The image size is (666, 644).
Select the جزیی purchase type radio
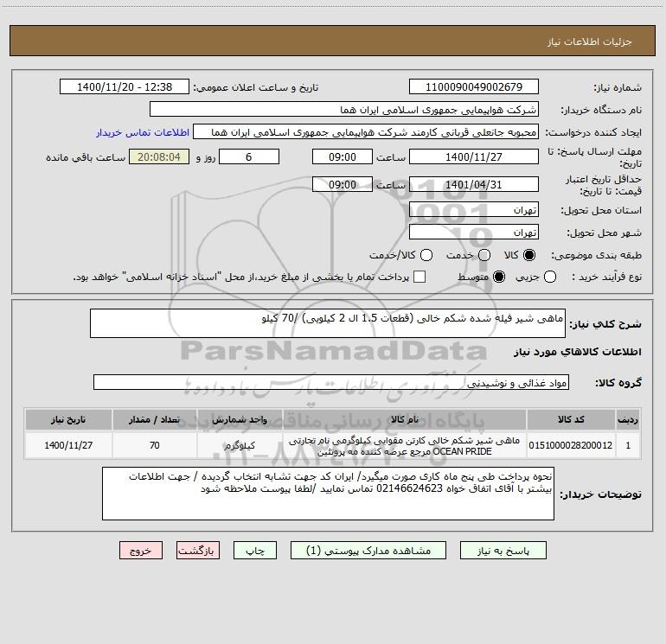[549, 277]
